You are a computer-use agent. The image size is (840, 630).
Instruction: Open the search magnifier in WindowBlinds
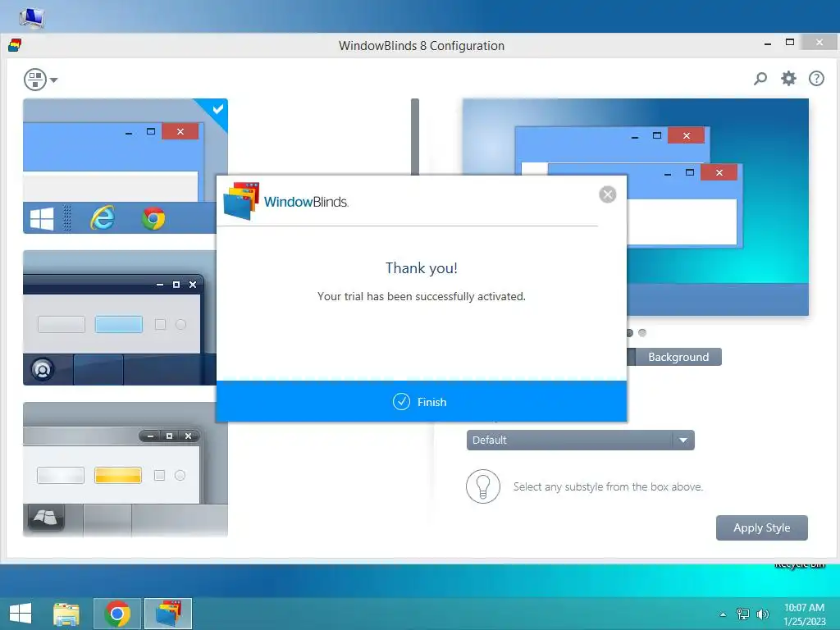click(x=760, y=79)
